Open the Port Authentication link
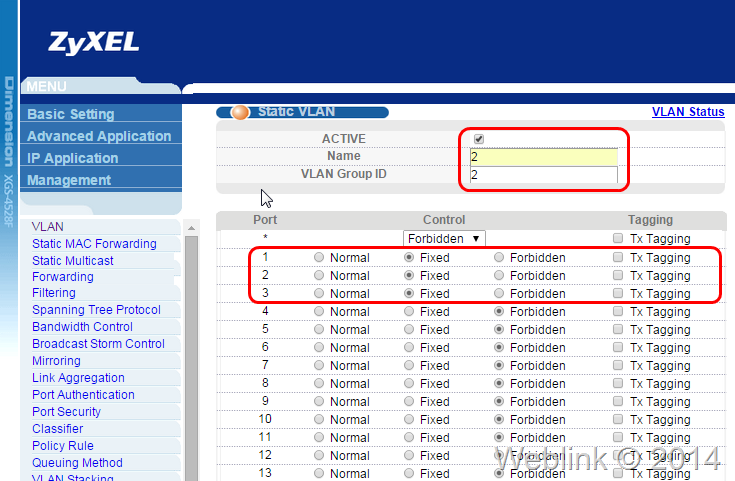Image resolution: width=735 pixels, height=481 pixels. click(83, 395)
